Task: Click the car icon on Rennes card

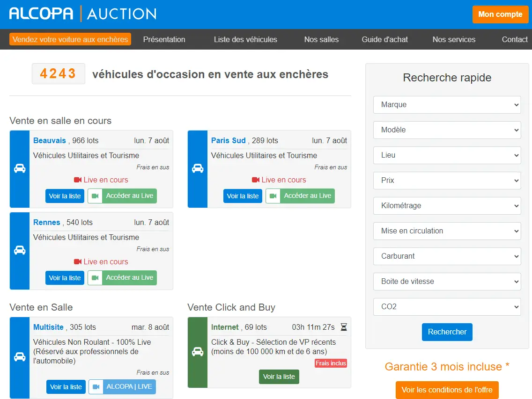Action: (20, 251)
